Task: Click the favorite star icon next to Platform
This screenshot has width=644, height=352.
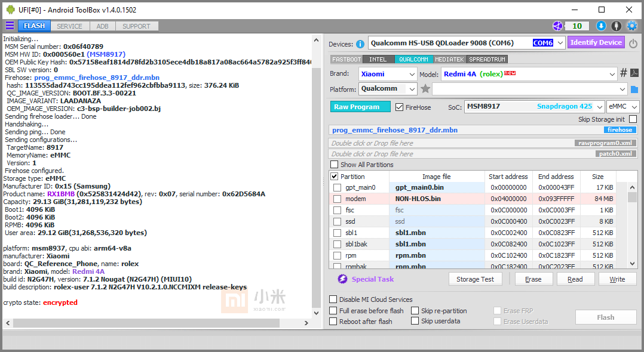Action: click(x=425, y=89)
